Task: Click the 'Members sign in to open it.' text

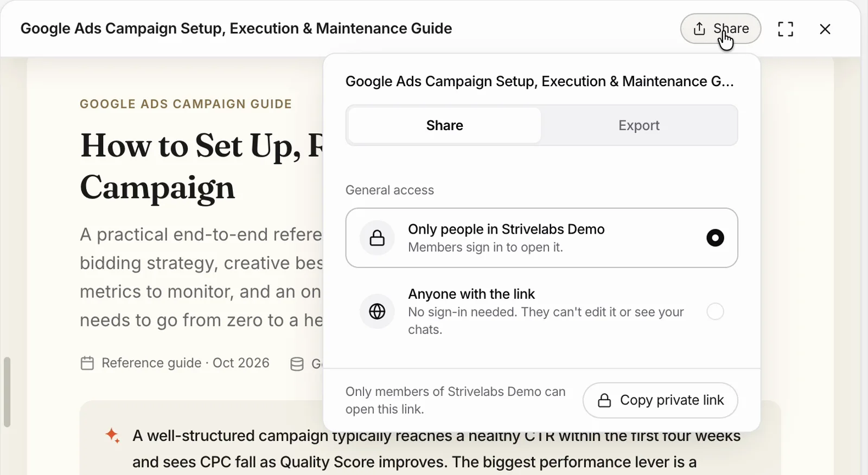Action: point(486,247)
